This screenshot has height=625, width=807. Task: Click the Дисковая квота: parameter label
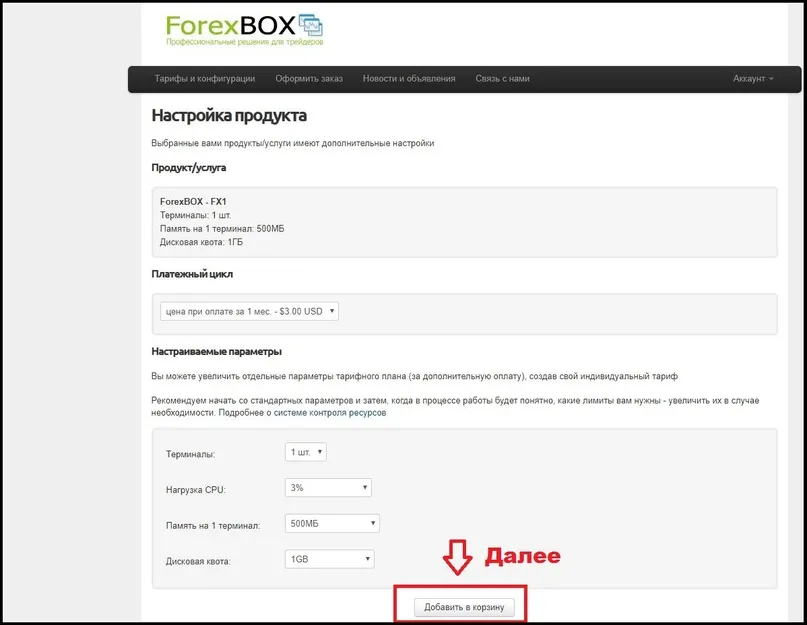point(198,562)
